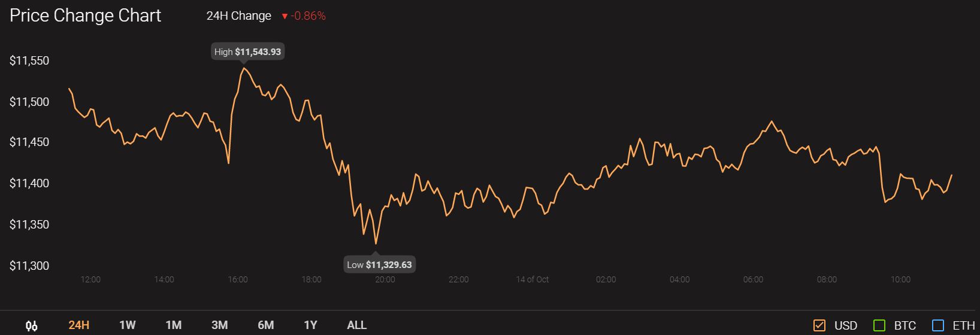Select the 3M time range
980x335 pixels.
[219, 325]
